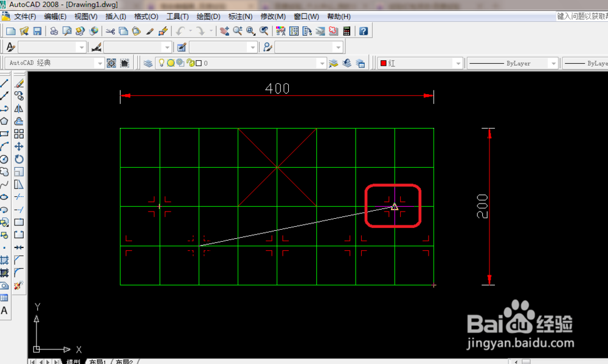The width and height of the screenshot is (608, 364).
Task: Click the table style manager icon
Action: (181, 47)
